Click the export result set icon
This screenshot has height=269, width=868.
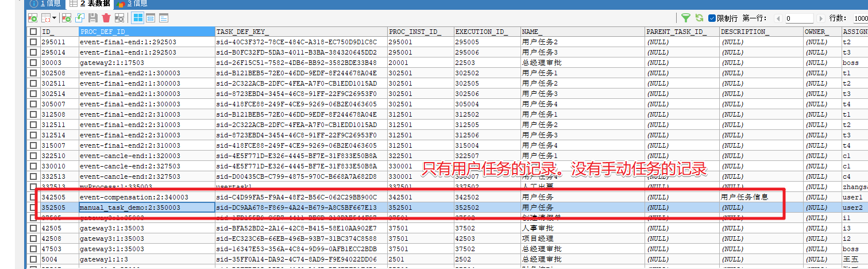32,18
